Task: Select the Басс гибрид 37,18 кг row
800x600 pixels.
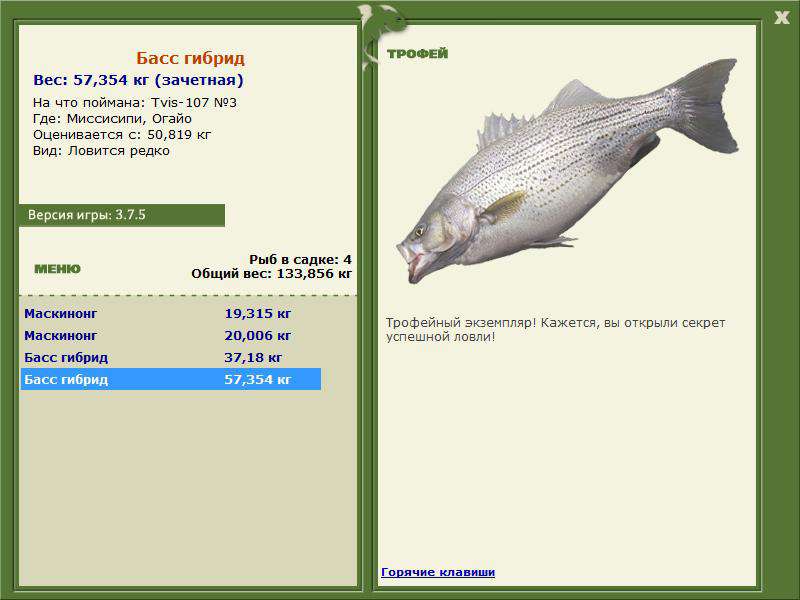Action: (170, 357)
